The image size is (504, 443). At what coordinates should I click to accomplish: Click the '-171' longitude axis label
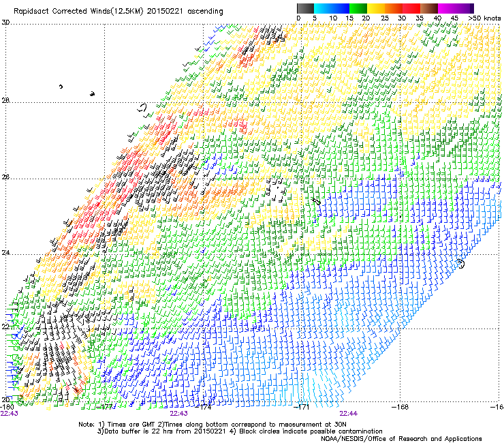(302, 407)
